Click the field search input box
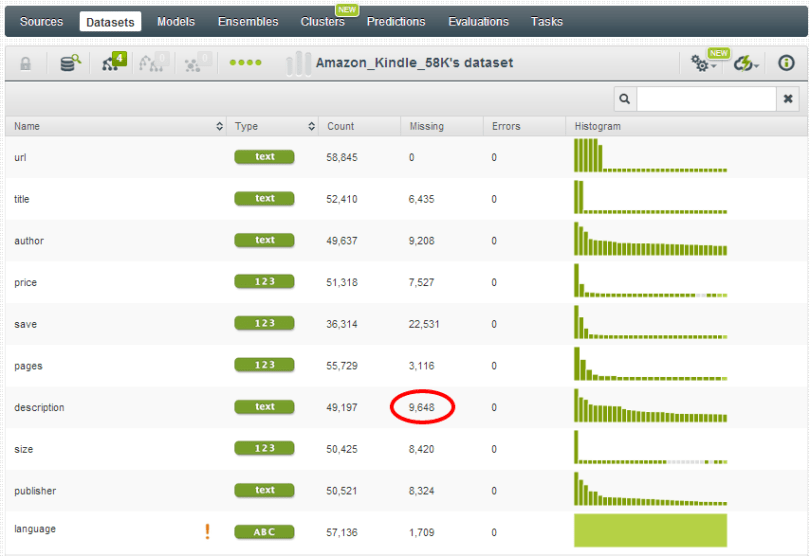The width and height of the screenshot is (810, 556). [706, 99]
